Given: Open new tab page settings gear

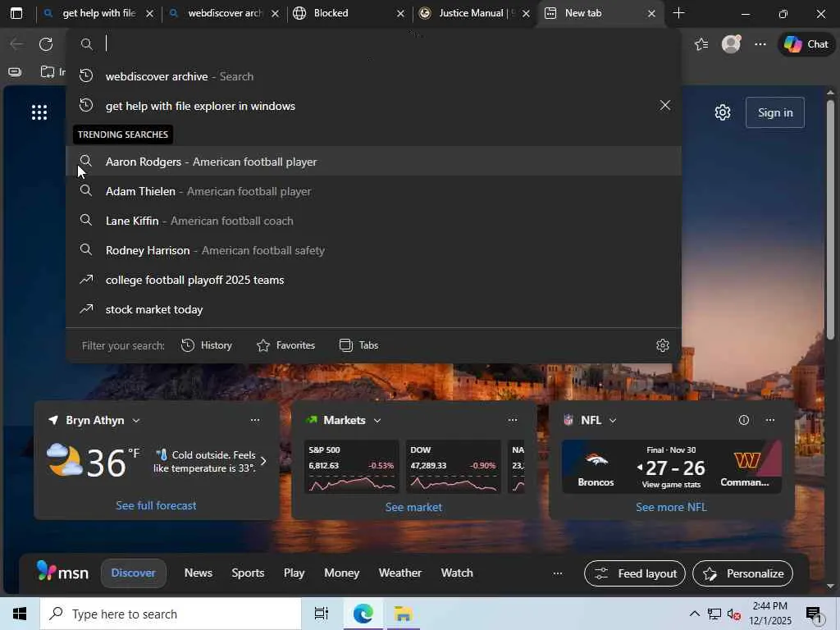Looking at the screenshot, I should coord(722,112).
